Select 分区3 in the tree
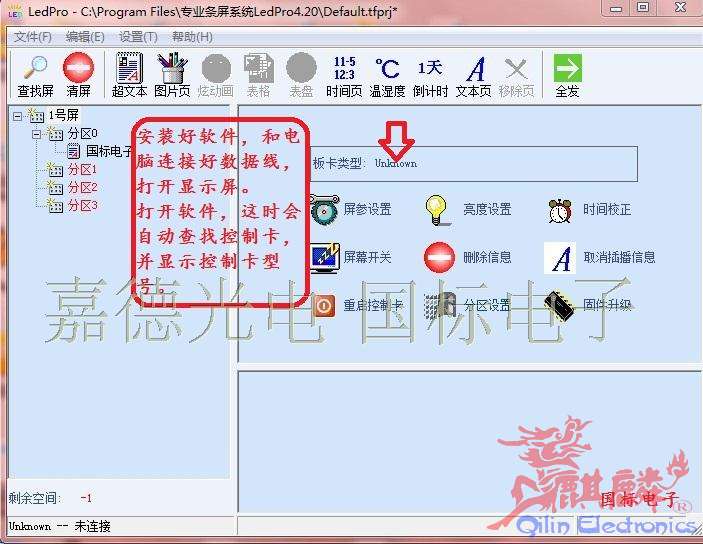Viewport: 703px width, 544px height. pos(82,205)
